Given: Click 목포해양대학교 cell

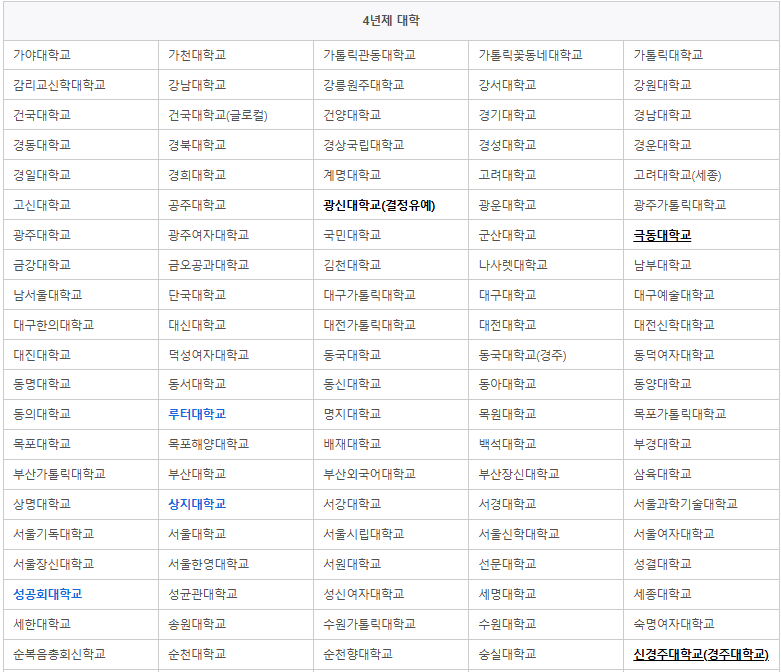Looking at the screenshot, I should 236,444.
